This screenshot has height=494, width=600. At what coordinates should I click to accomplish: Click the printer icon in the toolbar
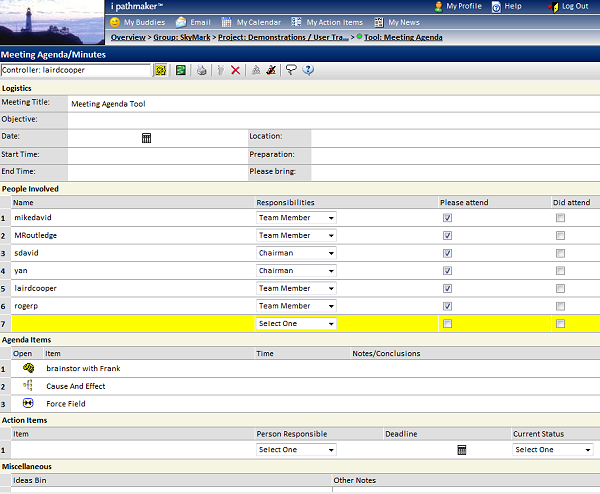click(x=201, y=70)
